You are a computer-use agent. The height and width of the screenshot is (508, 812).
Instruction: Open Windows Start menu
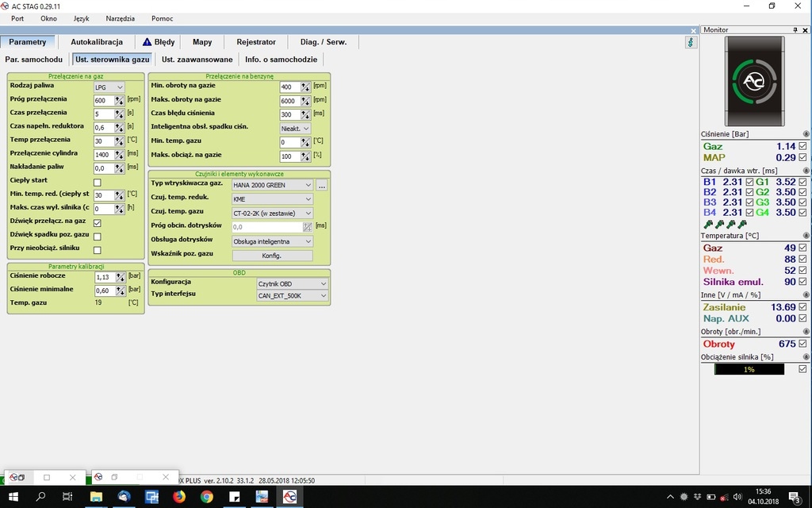pyautogui.click(x=13, y=497)
